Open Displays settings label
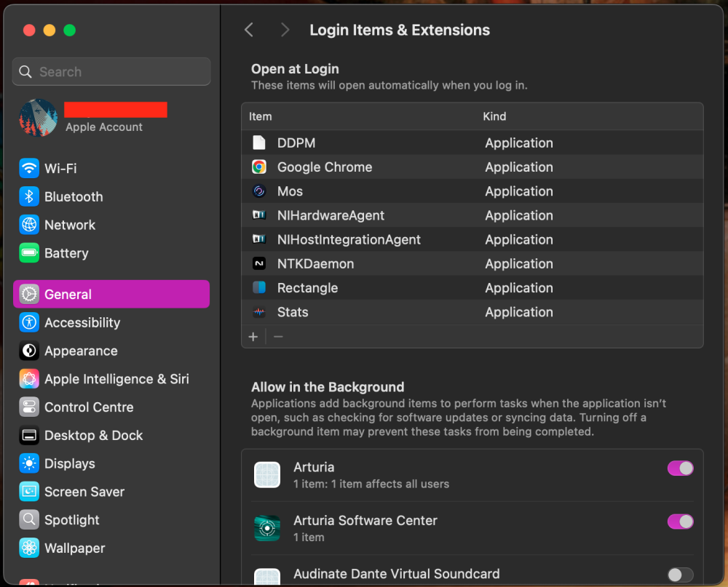This screenshot has height=587, width=728. [x=70, y=463]
